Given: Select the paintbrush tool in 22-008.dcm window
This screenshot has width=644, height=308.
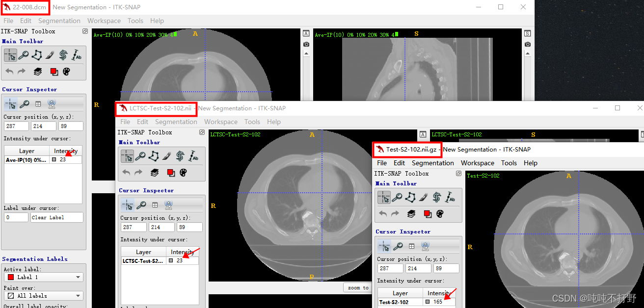Looking at the screenshot, I should (50, 55).
